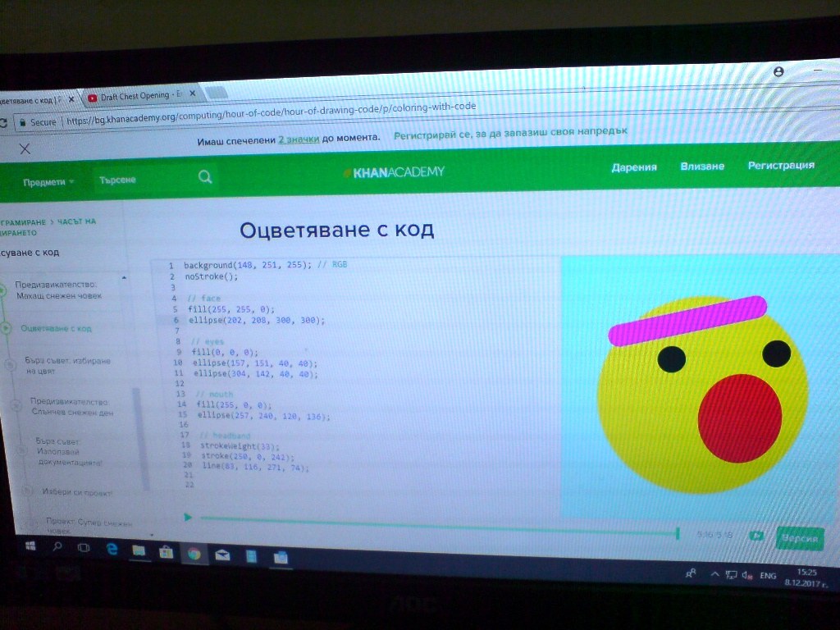Close the badges notification bar with X

(25, 149)
